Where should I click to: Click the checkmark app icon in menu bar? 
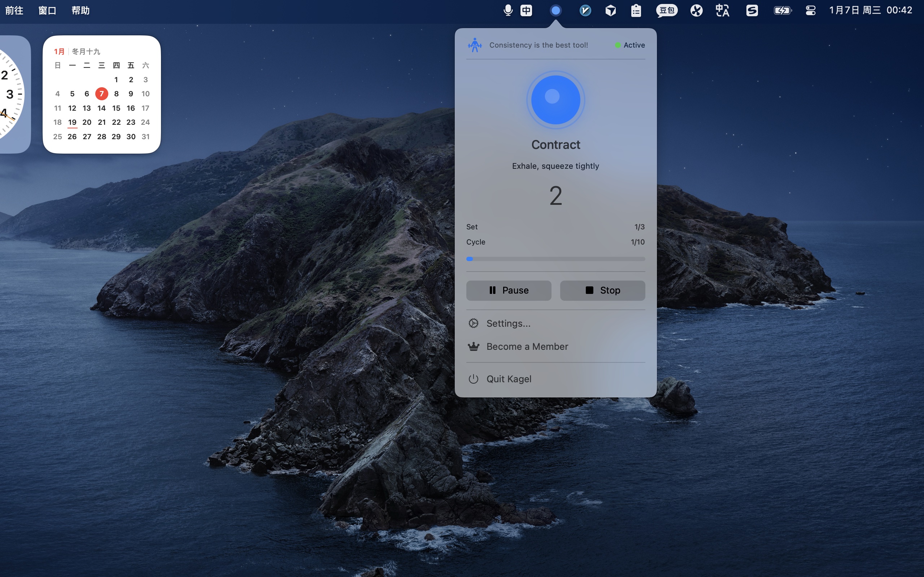click(x=585, y=11)
